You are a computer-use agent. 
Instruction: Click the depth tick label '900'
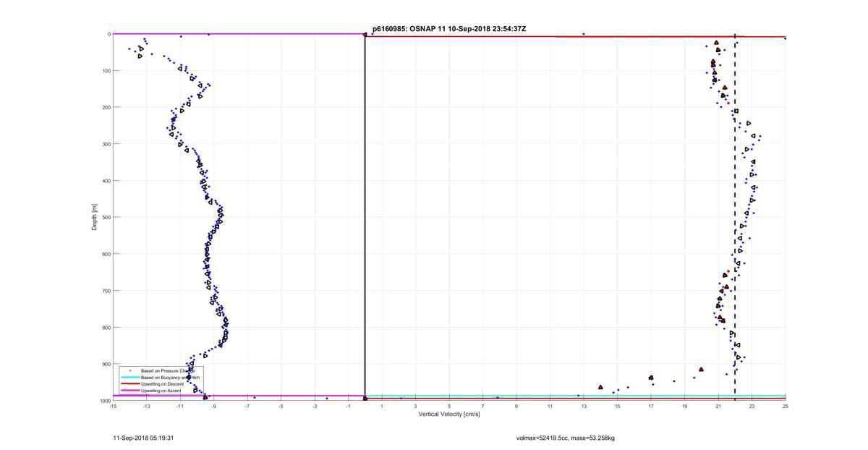tap(106, 364)
